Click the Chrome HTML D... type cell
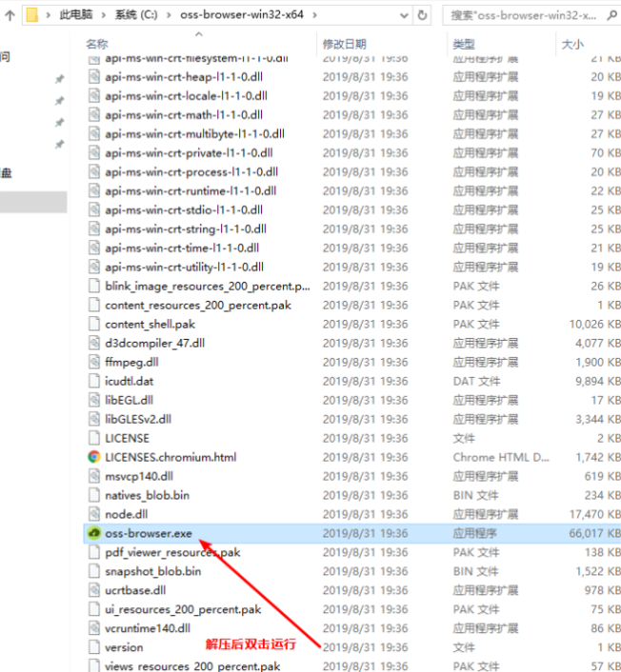621x672 pixels. point(501,457)
